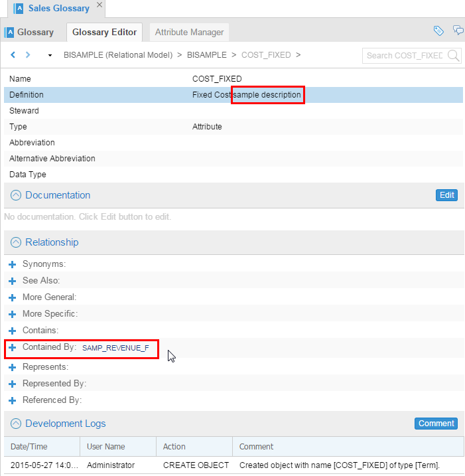The image size is (465, 476).
Task: Collapse the Development Logs section
Action: pyautogui.click(x=16, y=424)
